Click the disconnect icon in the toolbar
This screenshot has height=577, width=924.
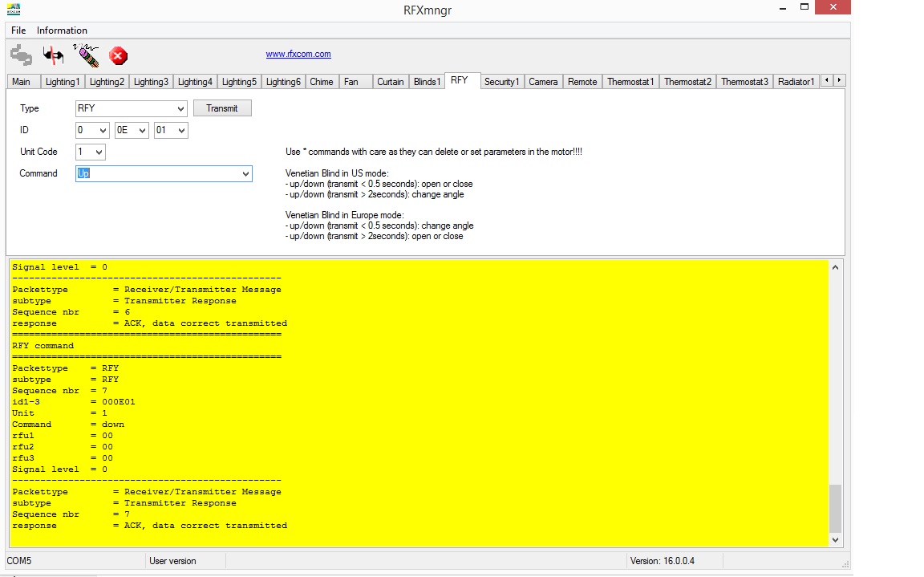click(x=53, y=55)
